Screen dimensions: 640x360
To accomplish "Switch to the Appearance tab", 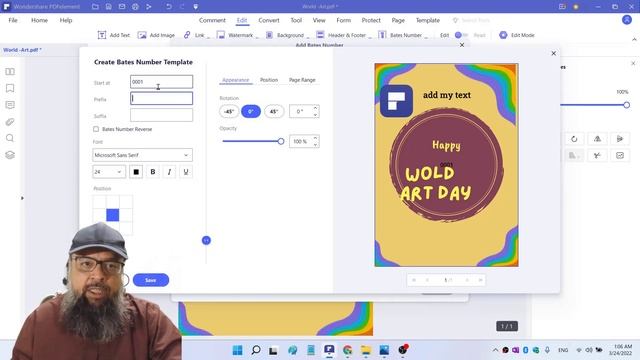I will (x=236, y=80).
